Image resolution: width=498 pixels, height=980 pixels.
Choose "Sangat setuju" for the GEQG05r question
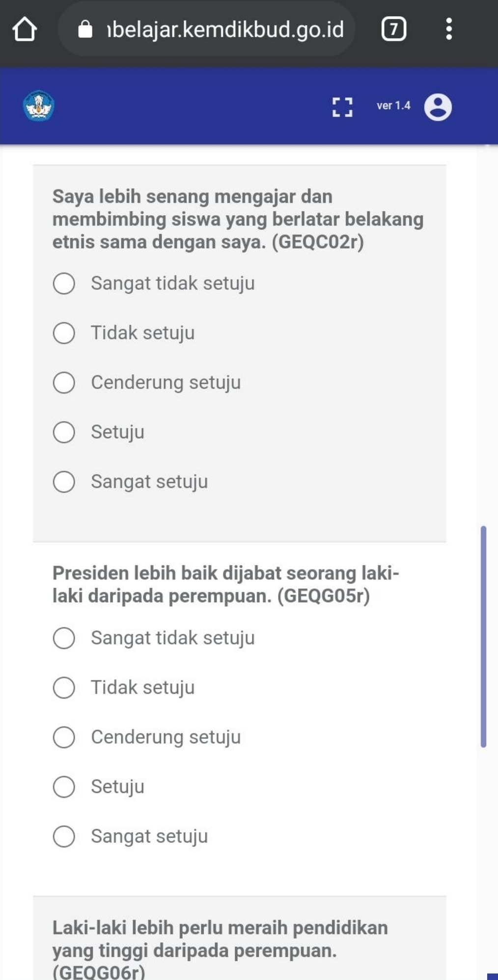point(64,837)
